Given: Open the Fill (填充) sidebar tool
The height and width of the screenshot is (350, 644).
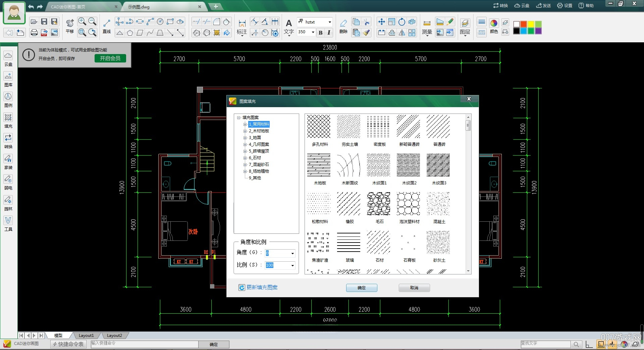Looking at the screenshot, I should click(8, 121).
